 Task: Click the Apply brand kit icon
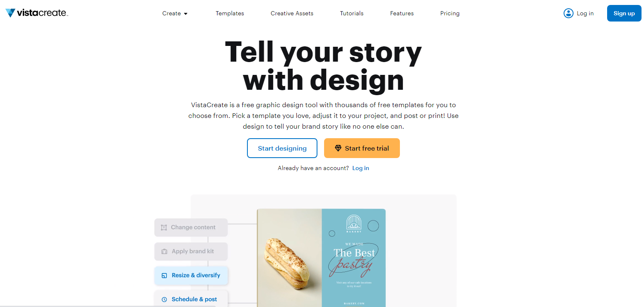[164, 252]
